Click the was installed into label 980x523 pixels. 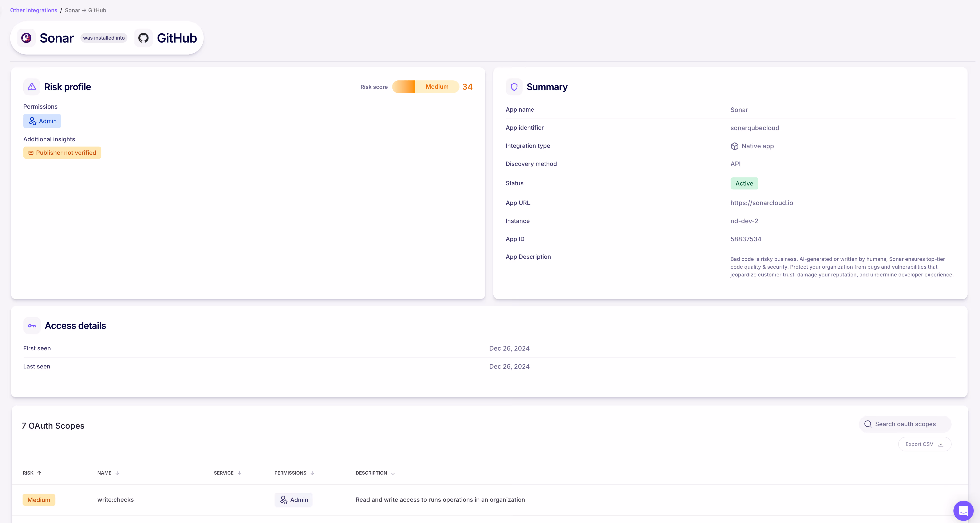click(104, 38)
